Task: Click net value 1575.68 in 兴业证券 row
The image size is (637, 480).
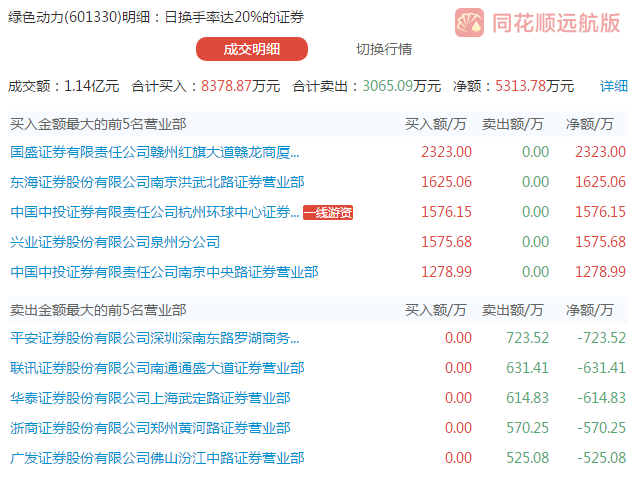Action: coord(600,242)
